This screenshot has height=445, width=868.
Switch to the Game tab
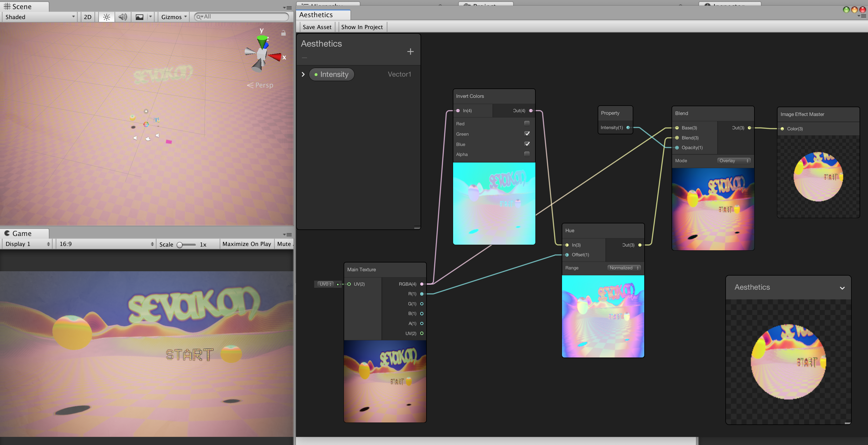pos(22,234)
